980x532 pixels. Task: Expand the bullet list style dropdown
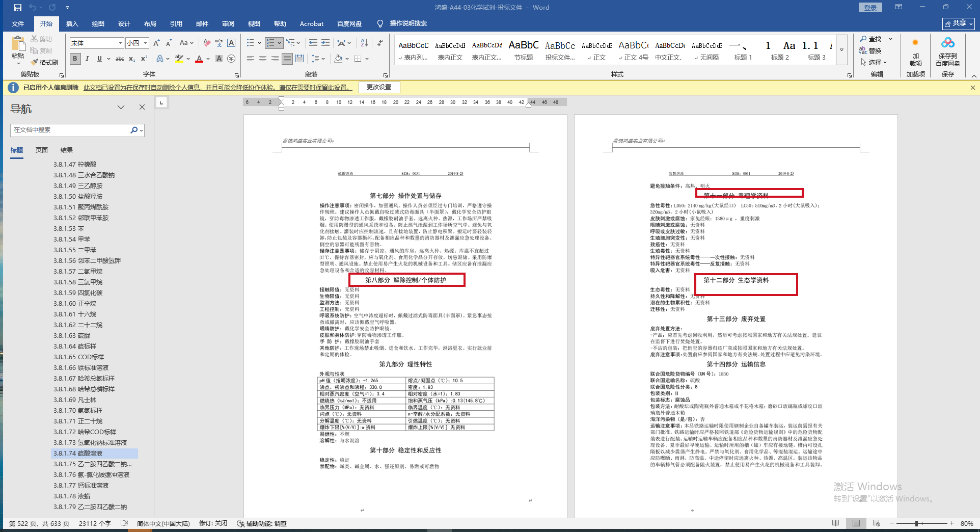tap(259, 43)
